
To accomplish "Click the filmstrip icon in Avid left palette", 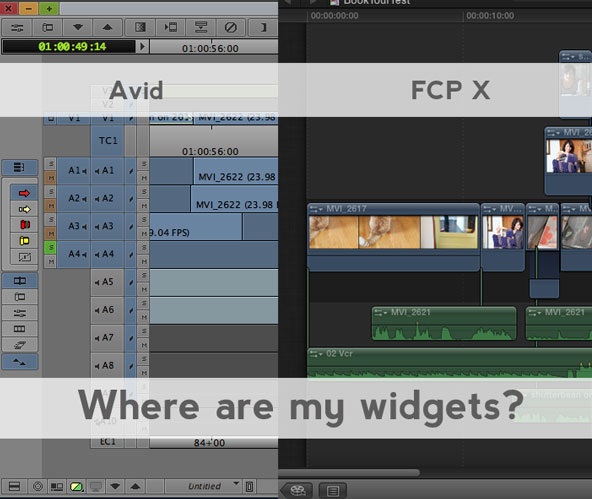I will click(20, 329).
